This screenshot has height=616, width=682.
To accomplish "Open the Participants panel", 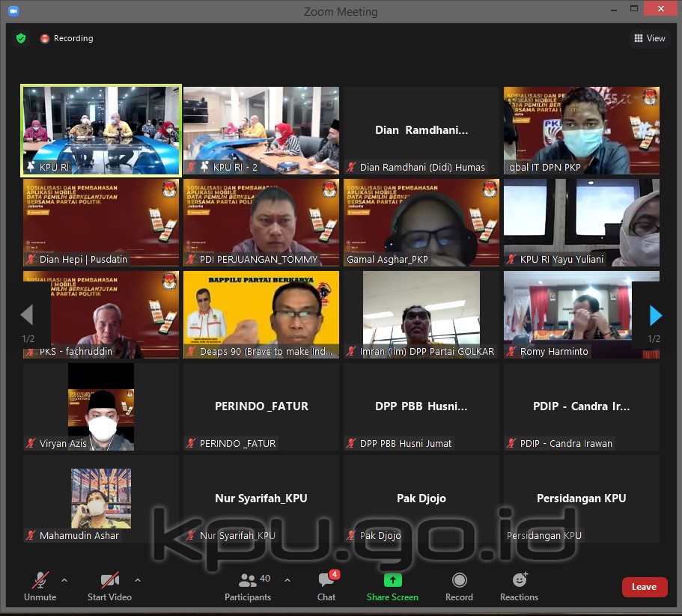I will click(x=248, y=586).
